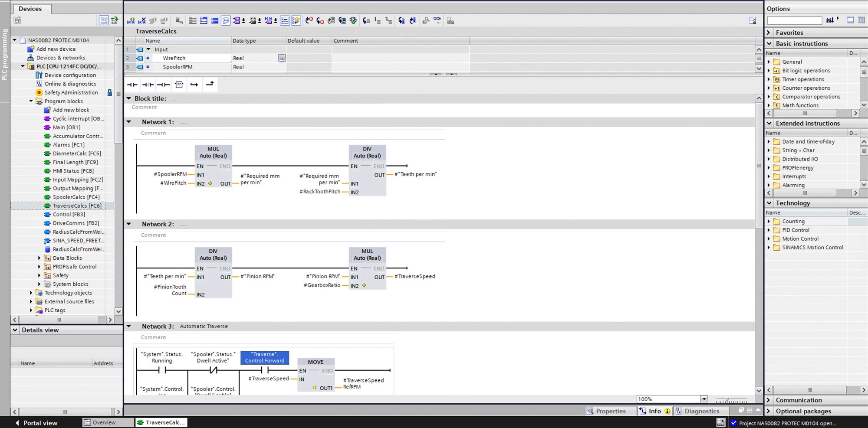
Task: Click the Delete network toolbar icon
Action: [142, 20]
